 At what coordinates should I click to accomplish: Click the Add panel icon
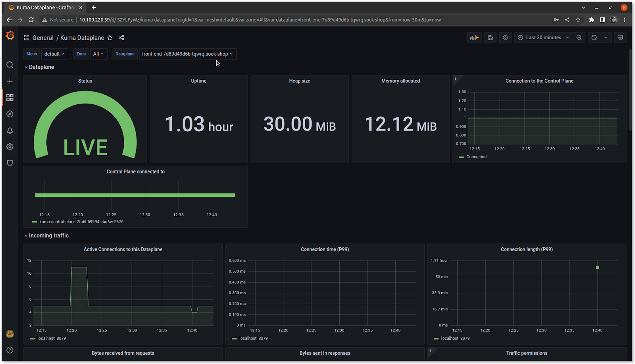click(474, 38)
